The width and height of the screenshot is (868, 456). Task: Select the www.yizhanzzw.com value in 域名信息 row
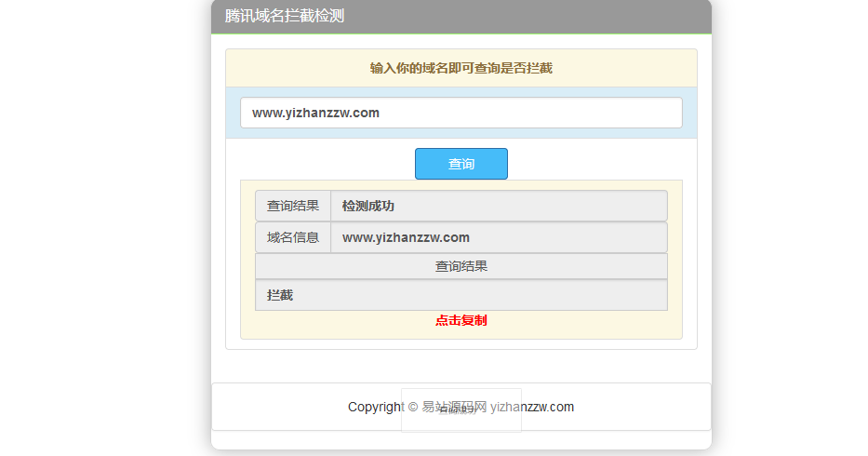(x=406, y=237)
